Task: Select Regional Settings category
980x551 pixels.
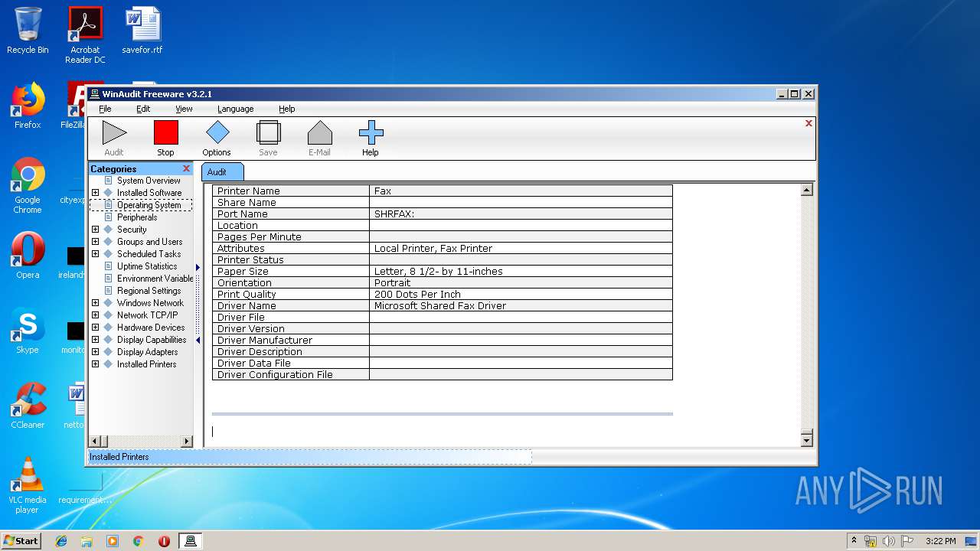Action: click(149, 291)
